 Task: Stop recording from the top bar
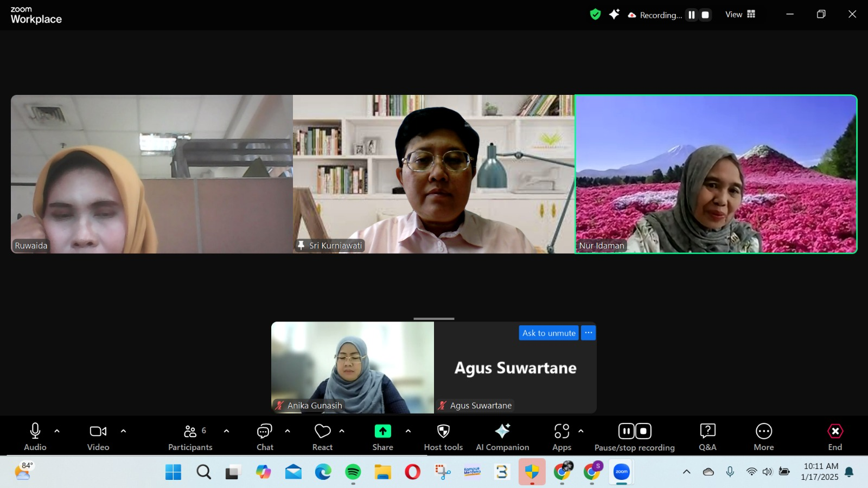(705, 15)
